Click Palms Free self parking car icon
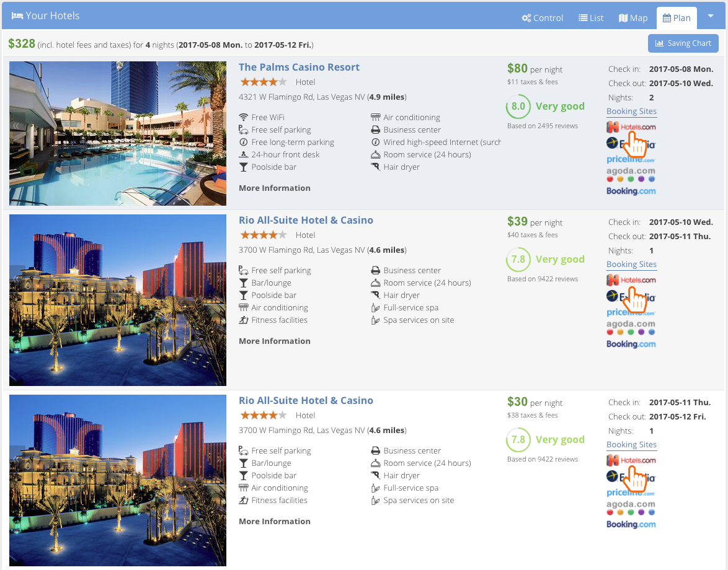This screenshot has width=728, height=570. pyautogui.click(x=243, y=130)
